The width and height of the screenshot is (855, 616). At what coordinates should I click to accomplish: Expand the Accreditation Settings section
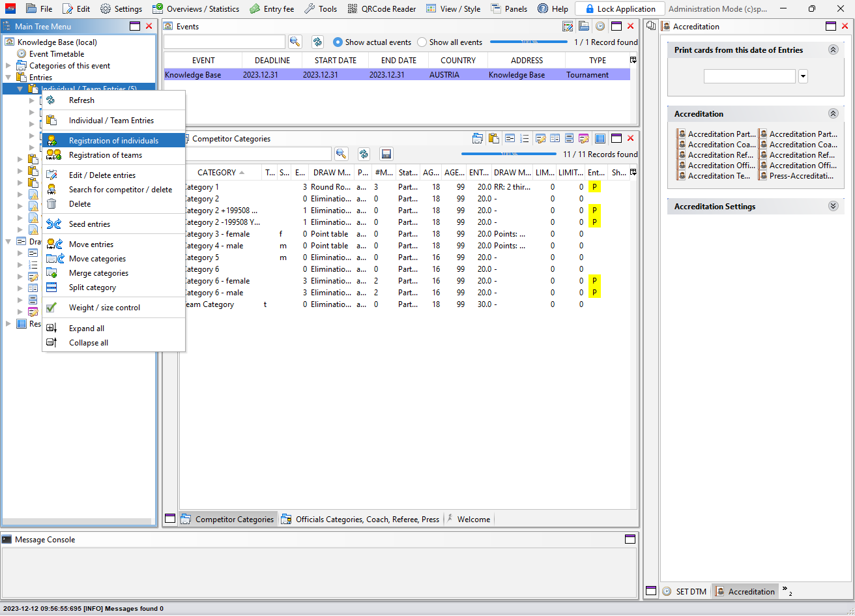tap(832, 206)
